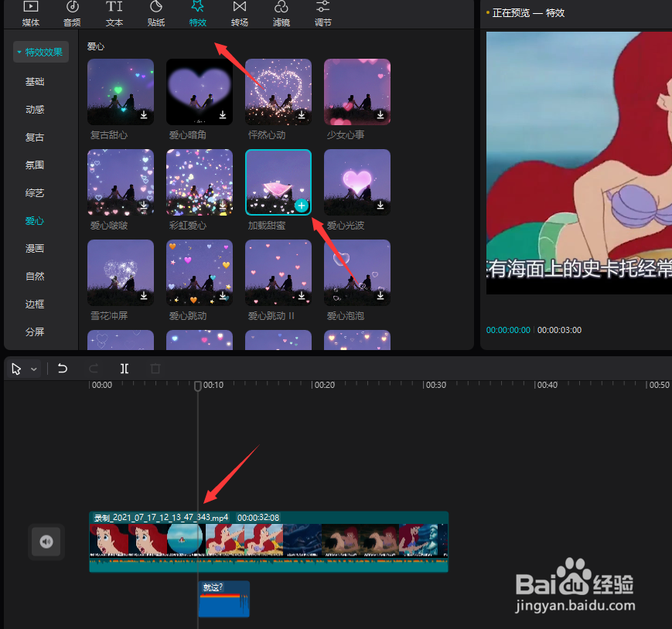Open the 滤镜 filters tab
The width and height of the screenshot is (672, 629).
point(281,14)
